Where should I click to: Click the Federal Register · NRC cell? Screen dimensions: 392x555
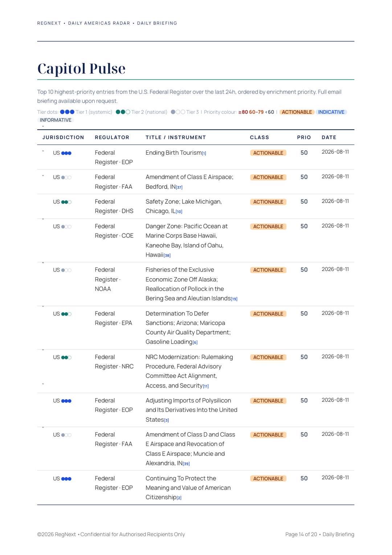pyautogui.click(x=114, y=362)
